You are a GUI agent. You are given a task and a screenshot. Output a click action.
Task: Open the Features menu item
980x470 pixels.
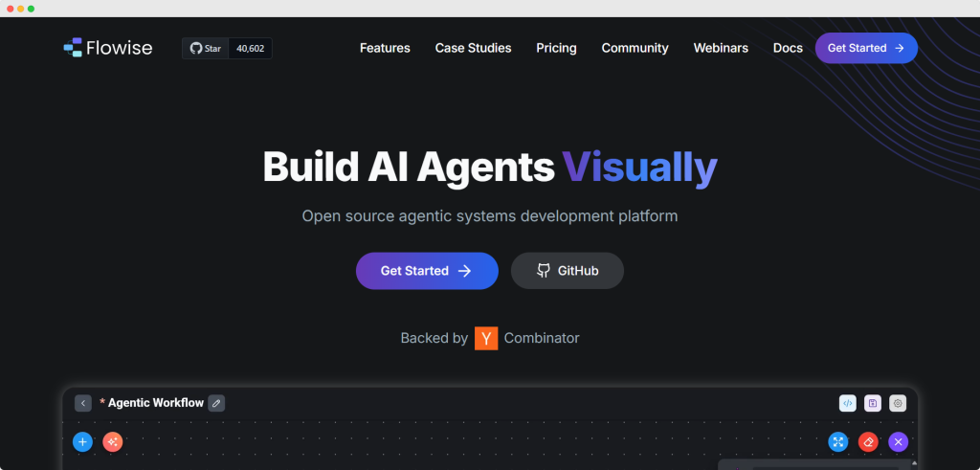coord(385,48)
